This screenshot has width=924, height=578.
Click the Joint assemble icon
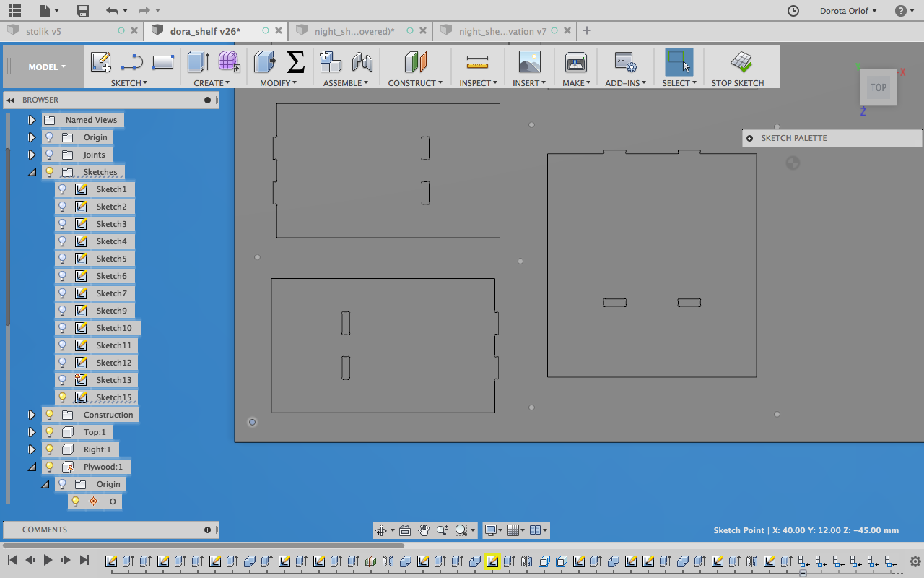pyautogui.click(x=362, y=62)
